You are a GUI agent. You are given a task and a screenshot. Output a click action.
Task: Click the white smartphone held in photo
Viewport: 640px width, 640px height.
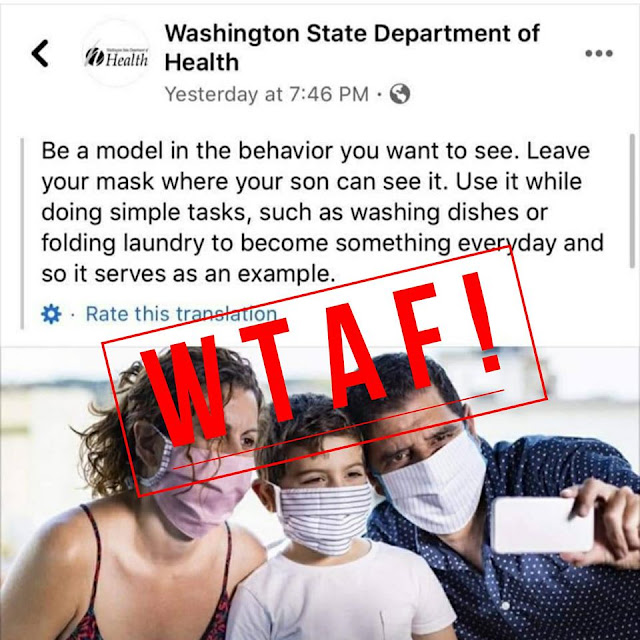click(542, 524)
